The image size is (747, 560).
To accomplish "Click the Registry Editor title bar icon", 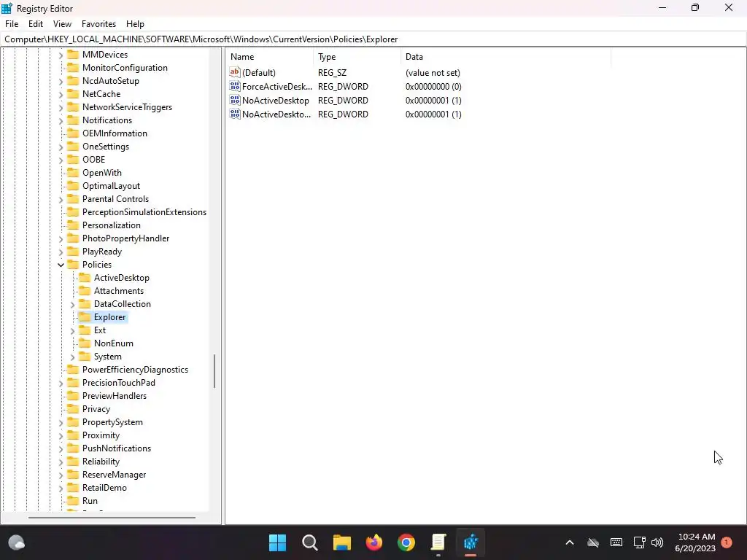I will [7, 8].
